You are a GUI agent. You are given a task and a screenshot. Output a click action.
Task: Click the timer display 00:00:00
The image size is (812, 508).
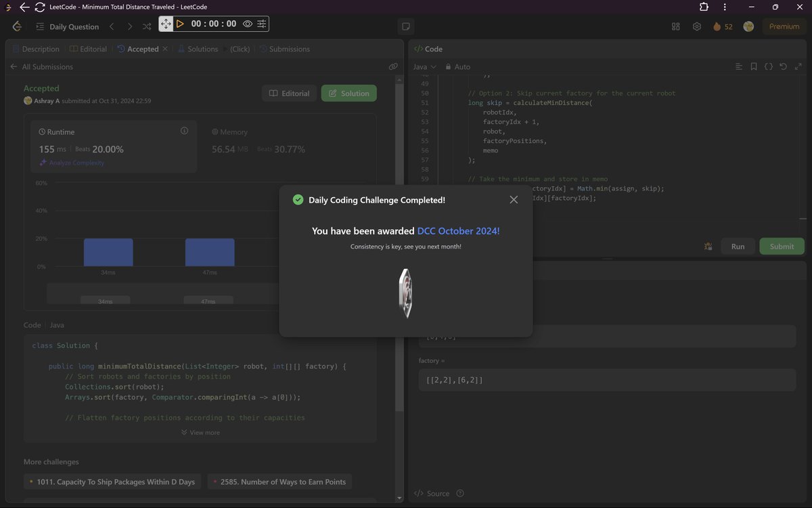click(213, 24)
